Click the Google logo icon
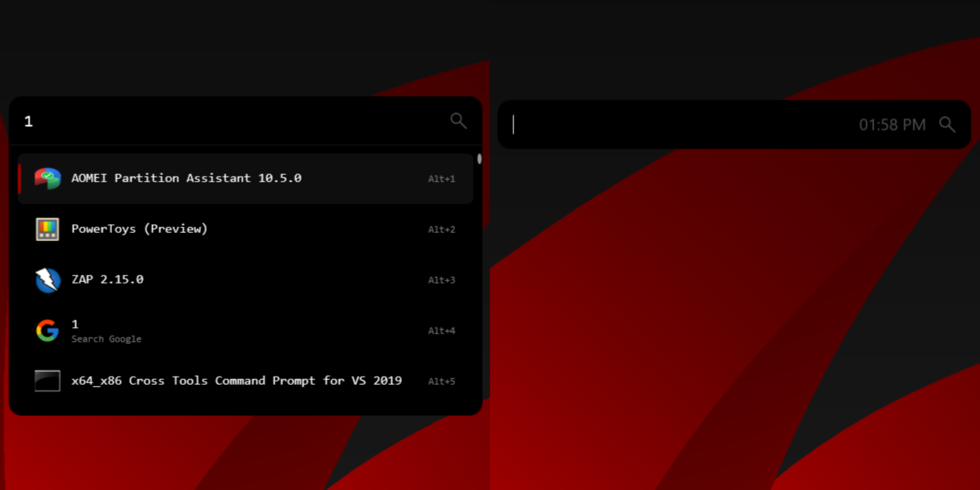This screenshot has height=490, width=980. click(x=48, y=330)
